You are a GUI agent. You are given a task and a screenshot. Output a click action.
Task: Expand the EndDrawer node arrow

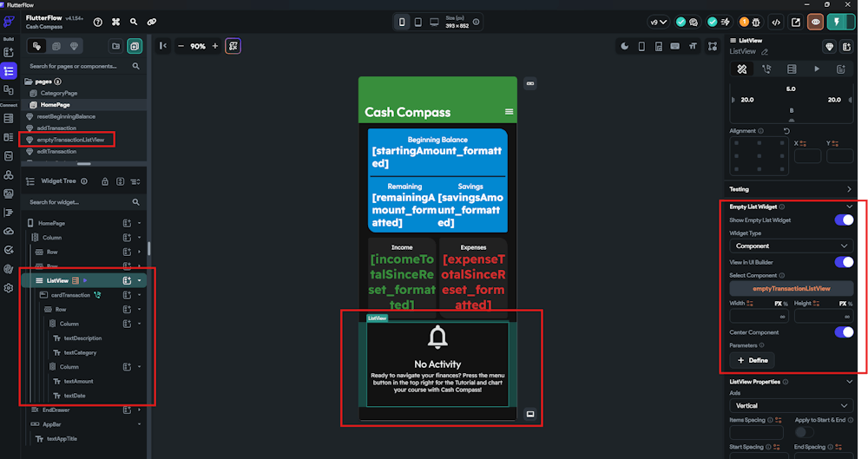[x=140, y=410]
